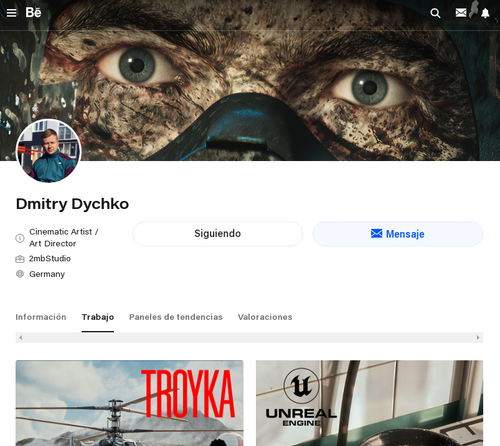The height and width of the screenshot is (446, 500).
Task: Open the Germany location link
Action: pos(47,274)
